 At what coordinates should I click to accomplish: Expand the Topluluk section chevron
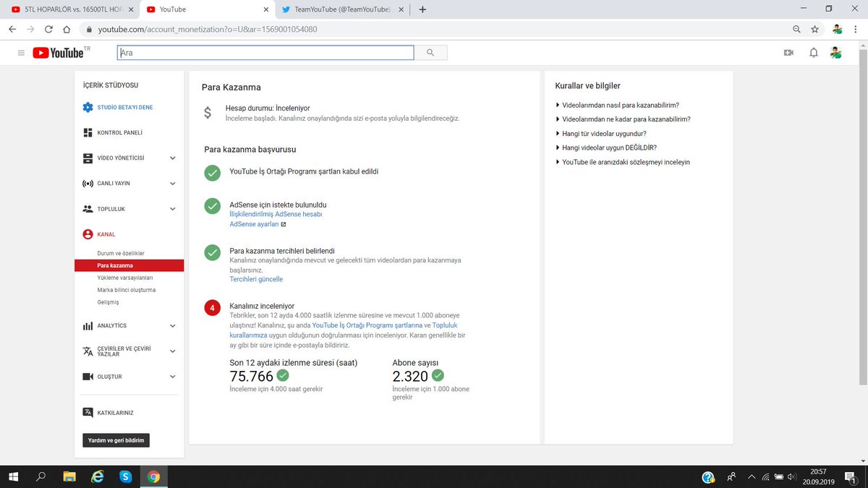(172, 209)
